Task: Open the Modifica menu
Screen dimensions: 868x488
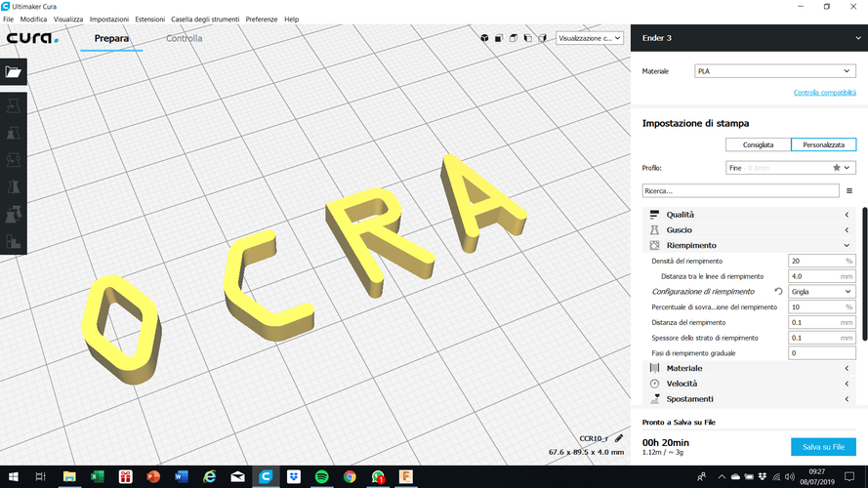Action: 33,19
